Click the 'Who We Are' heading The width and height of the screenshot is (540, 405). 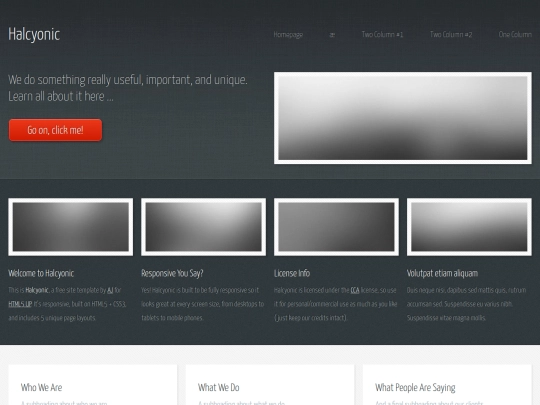41,387
